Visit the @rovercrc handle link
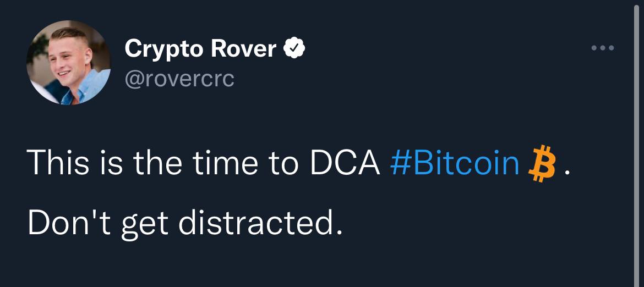Viewport: 644px width, 287px height. tap(180, 79)
